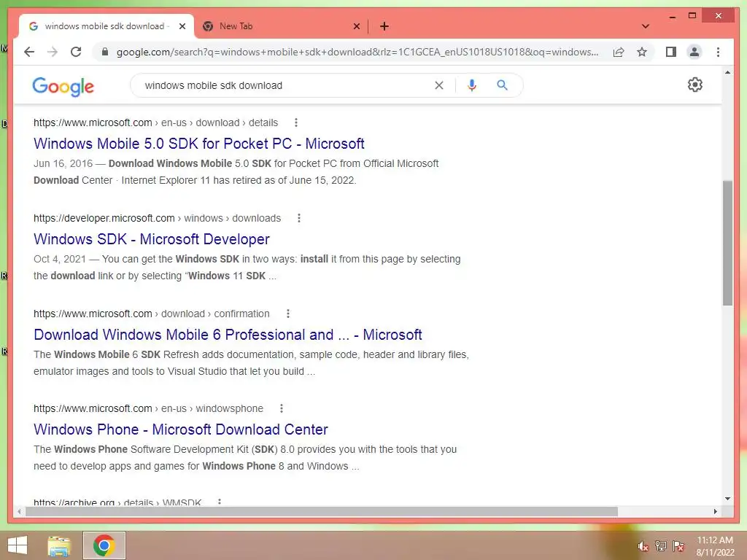
Task: Click the browser forward arrow
Action: (x=53, y=52)
